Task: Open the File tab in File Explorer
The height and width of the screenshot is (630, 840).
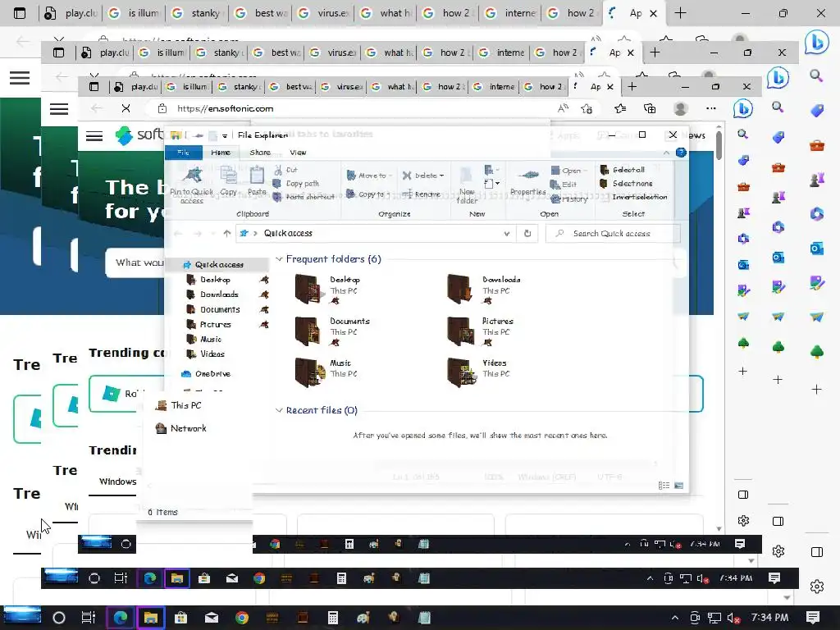Action: coord(183,152)
